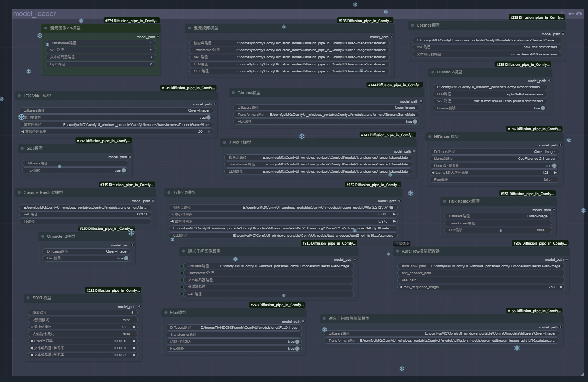This screenshot has height=382, width=588.
Task: Collapse the 通义千问图像编辑模型 node via its title dot
Action: (324, 318)
